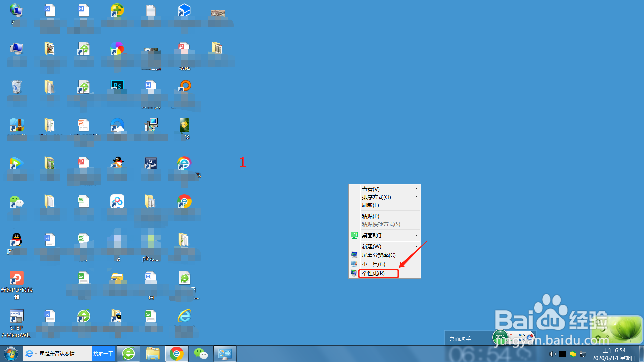644x362 pixels.
Task: Select the Recycle Bin desktop icon
Action: (16, 87)
